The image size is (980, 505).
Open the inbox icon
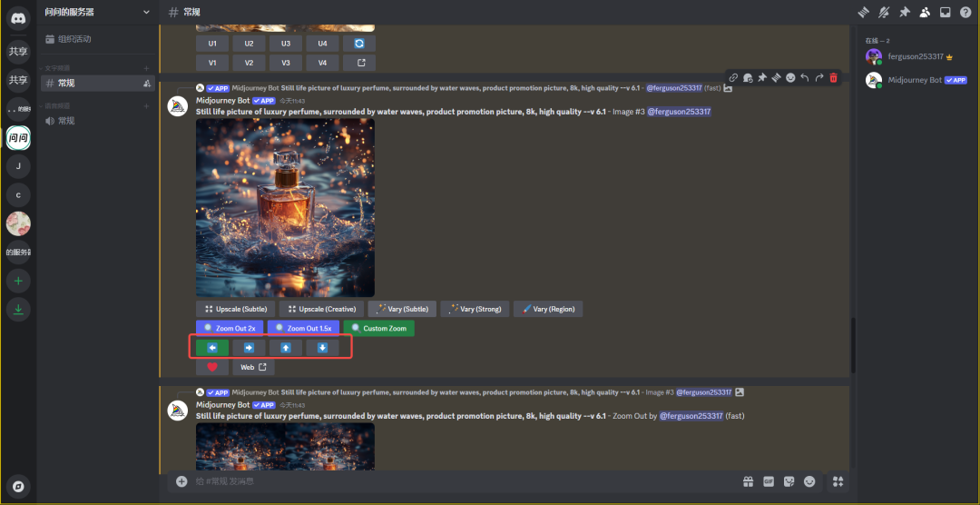click(x=946, y=12)
